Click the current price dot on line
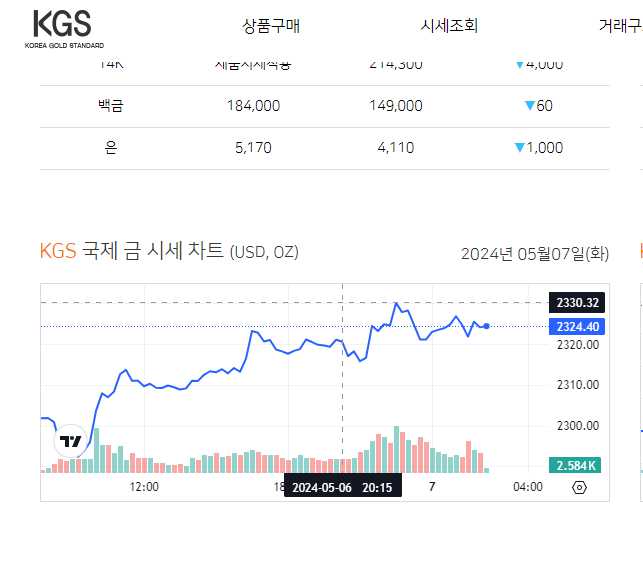The image size is (643, 568). (486, 326)
